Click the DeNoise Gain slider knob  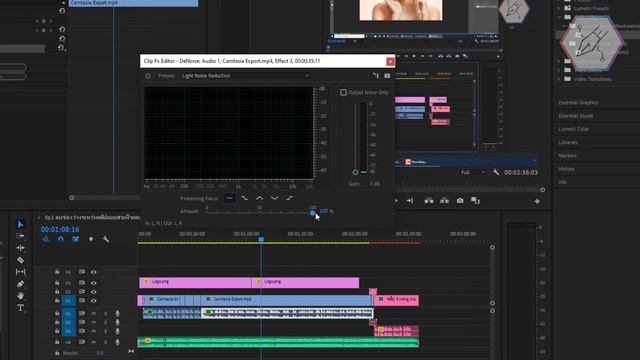[x=355, y=172]
